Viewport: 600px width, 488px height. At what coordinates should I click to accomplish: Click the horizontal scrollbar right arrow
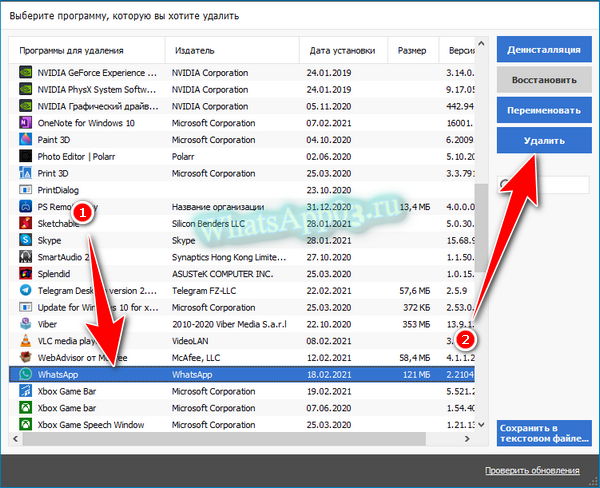[467, 439]
